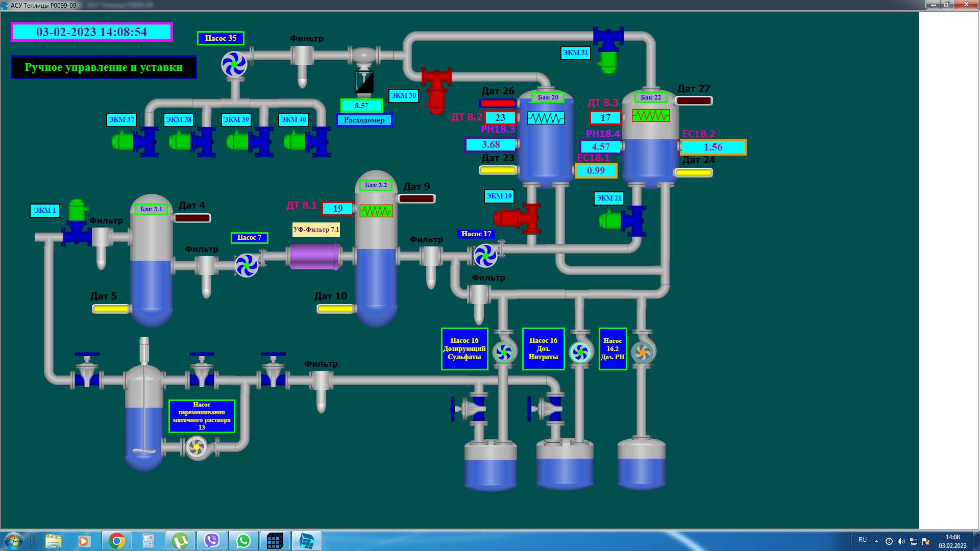Click the Насос 16 Дозирующий Сульфаты button

(464, 349)
